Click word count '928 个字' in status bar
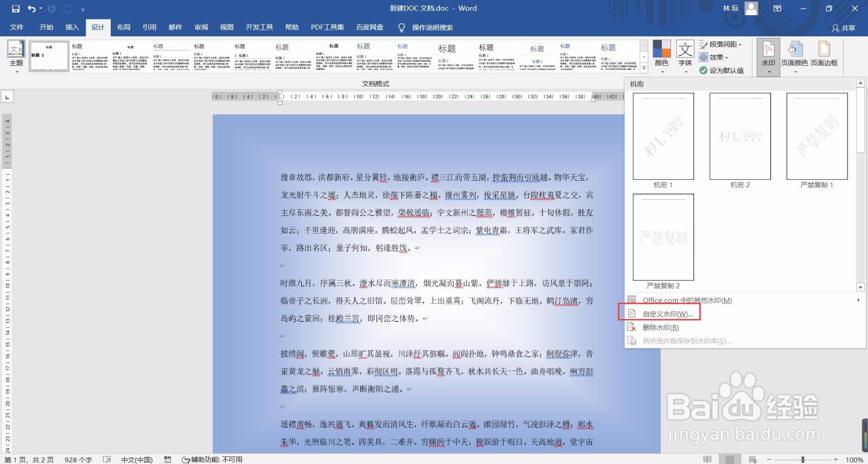This screenshot has height=464, width=868. coord(78,460)
